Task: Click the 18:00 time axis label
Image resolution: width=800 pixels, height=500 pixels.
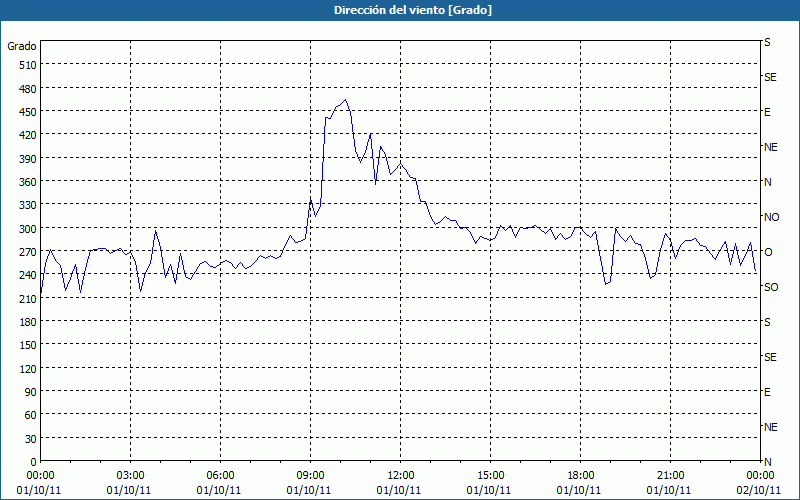Action: coord(581,476)
